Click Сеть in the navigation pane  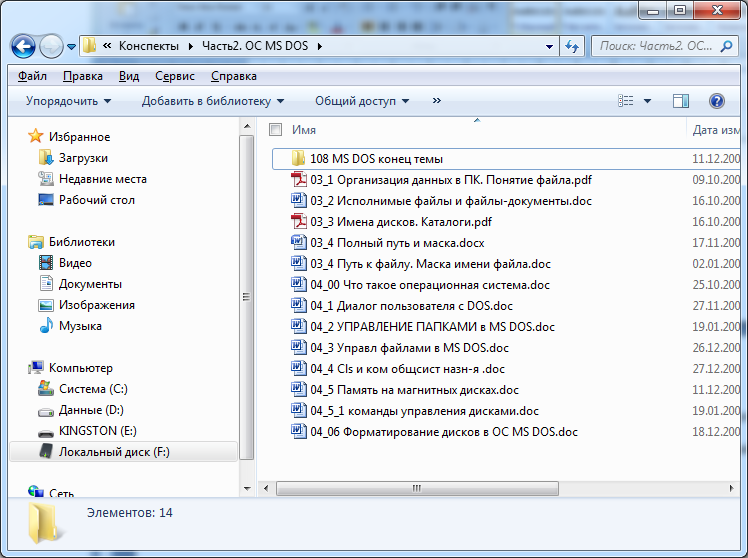(x=62, y=493)
